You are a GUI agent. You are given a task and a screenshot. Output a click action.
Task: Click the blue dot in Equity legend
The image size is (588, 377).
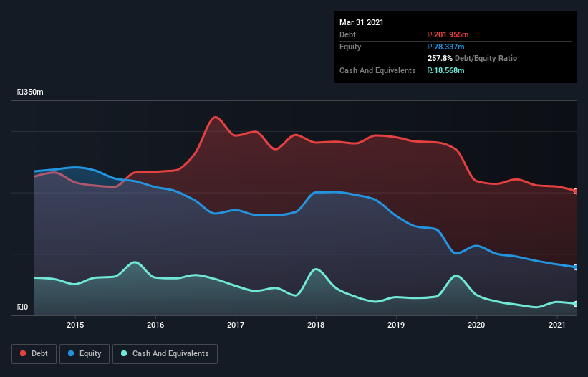[71, 353]
